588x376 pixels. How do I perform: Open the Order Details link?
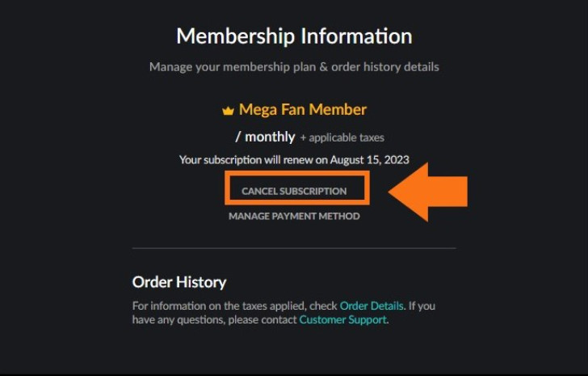pos(372,306)
